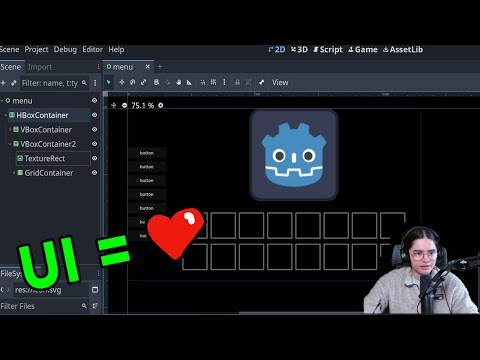
Task: Open the list-select tool in canvas toolbar
Action: (x=156, y=82)
